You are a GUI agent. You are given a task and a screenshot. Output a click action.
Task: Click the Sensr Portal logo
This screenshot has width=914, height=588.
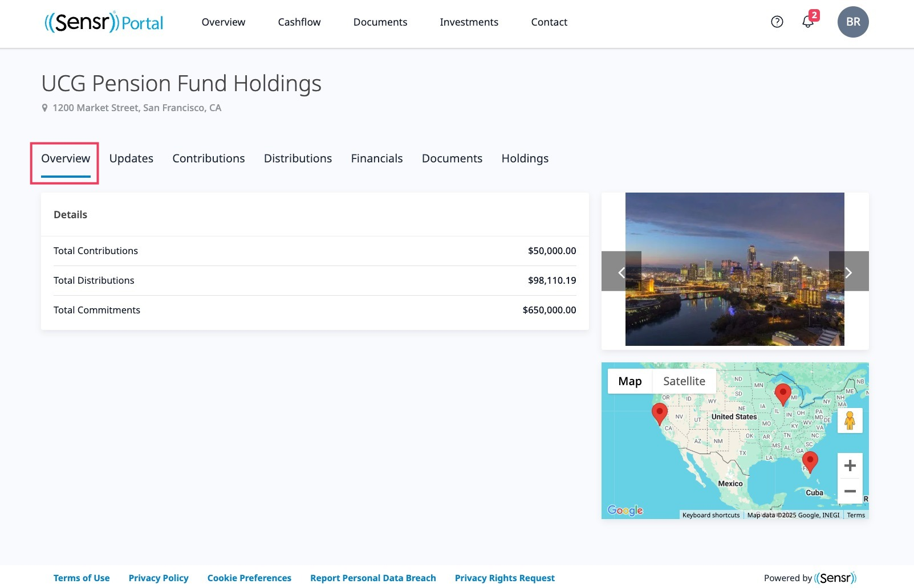click(104, 22)
